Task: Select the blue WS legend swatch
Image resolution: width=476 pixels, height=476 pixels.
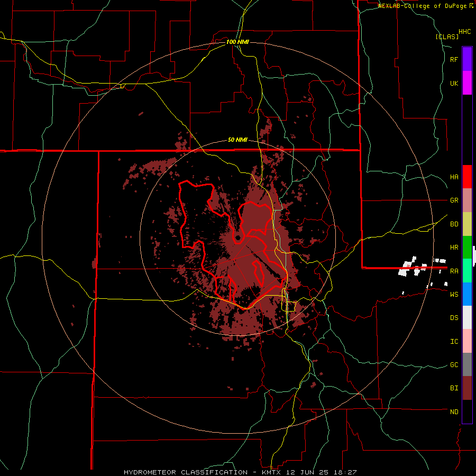Action: (x=467, y=294)
